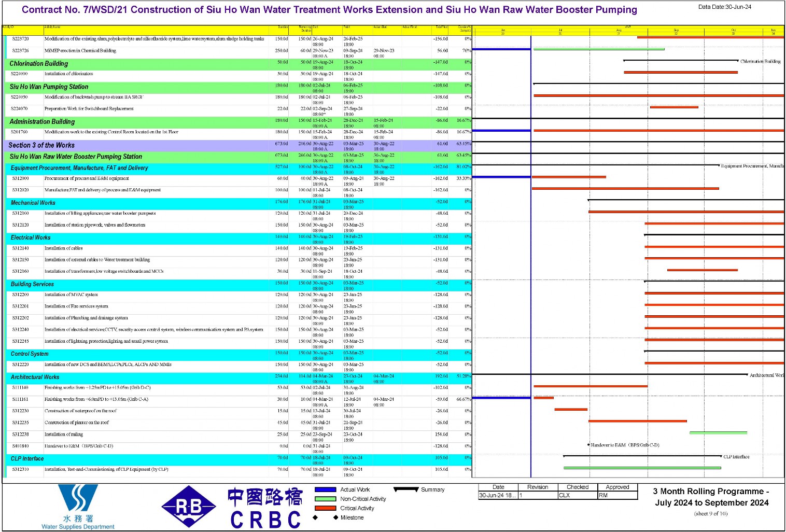Click the contract title heading

(329, 9)
